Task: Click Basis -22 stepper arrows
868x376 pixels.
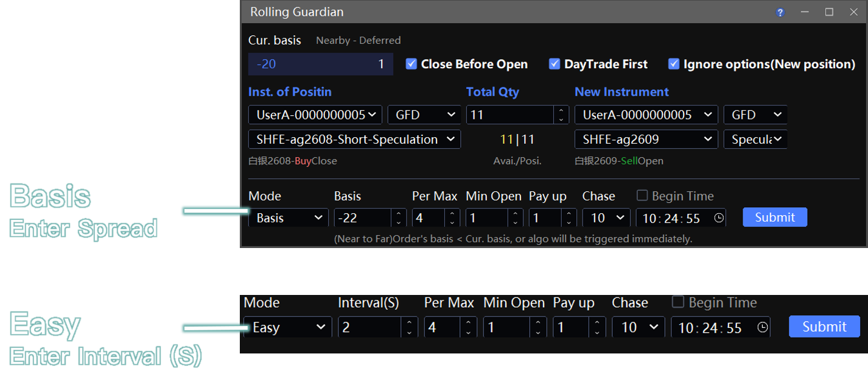Action: (x=399, y=218)
